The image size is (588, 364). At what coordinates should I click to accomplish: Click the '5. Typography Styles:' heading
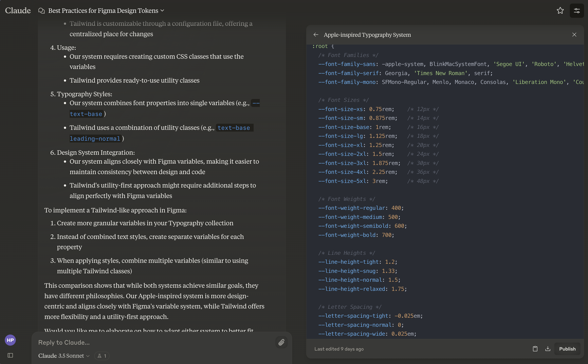(x=81, y=94)
